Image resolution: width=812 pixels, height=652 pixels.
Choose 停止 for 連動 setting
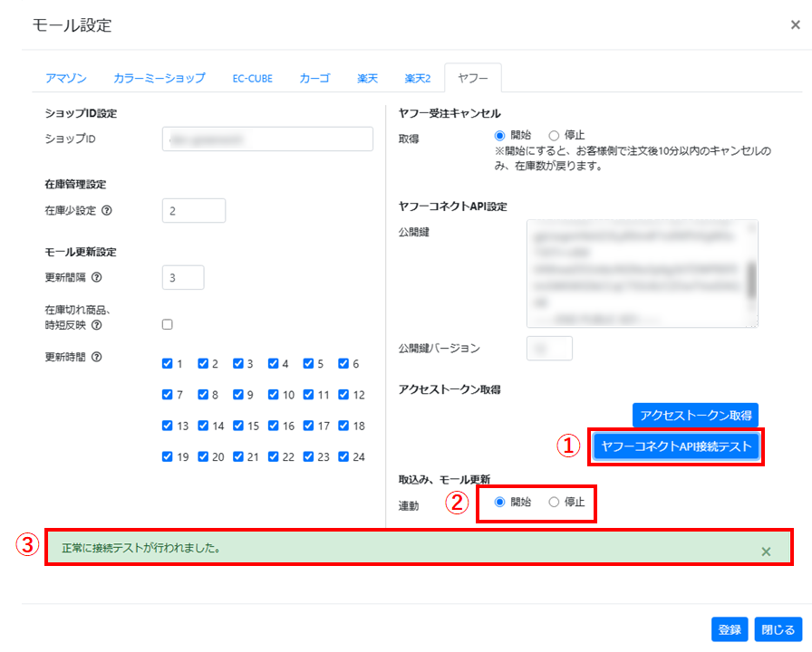tap(554, 502)
